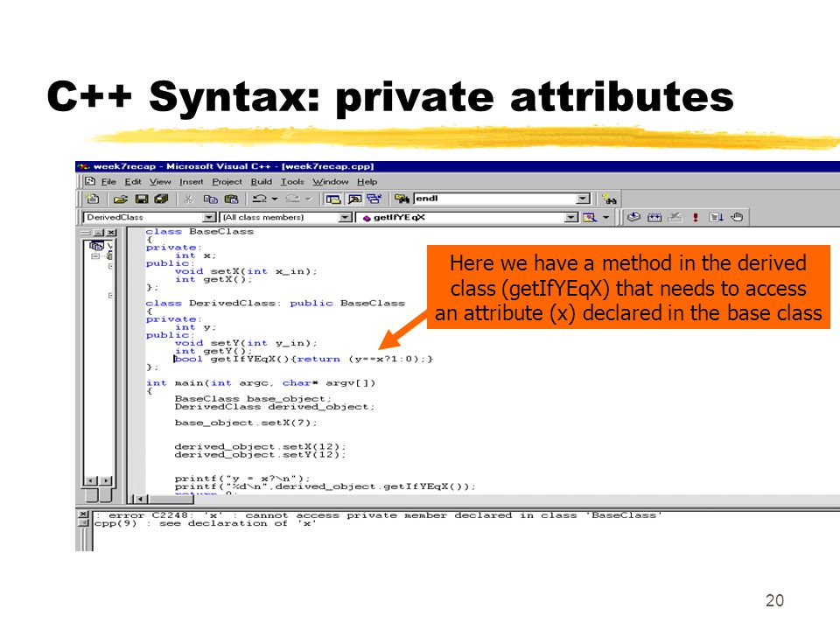Screen dimensions: 840x630
Task: Toggle the Workspace window icon
Action: (x=333, y=199)
